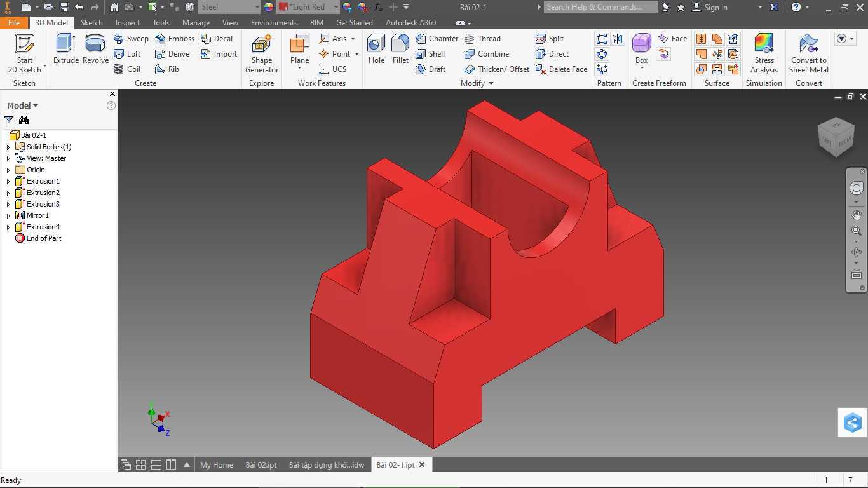Screen dimensions: 868x488
Task: Select the Split tool
Action: pos(550,39)
